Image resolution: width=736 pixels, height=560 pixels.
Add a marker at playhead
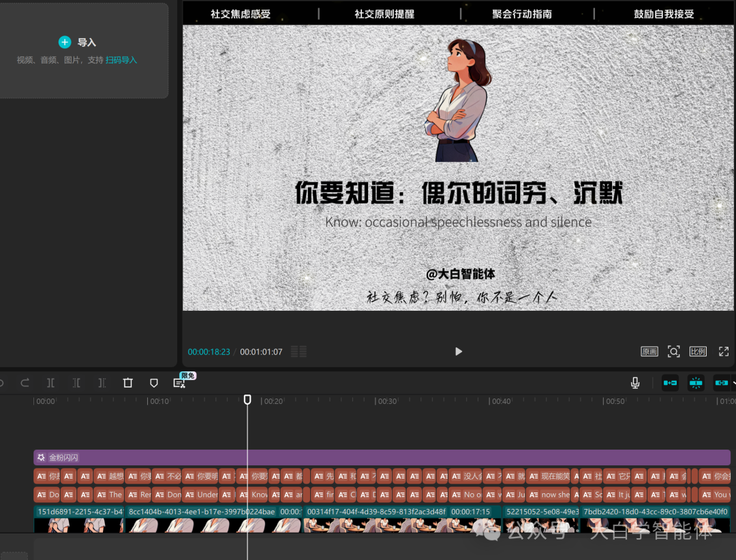point(153,383)
